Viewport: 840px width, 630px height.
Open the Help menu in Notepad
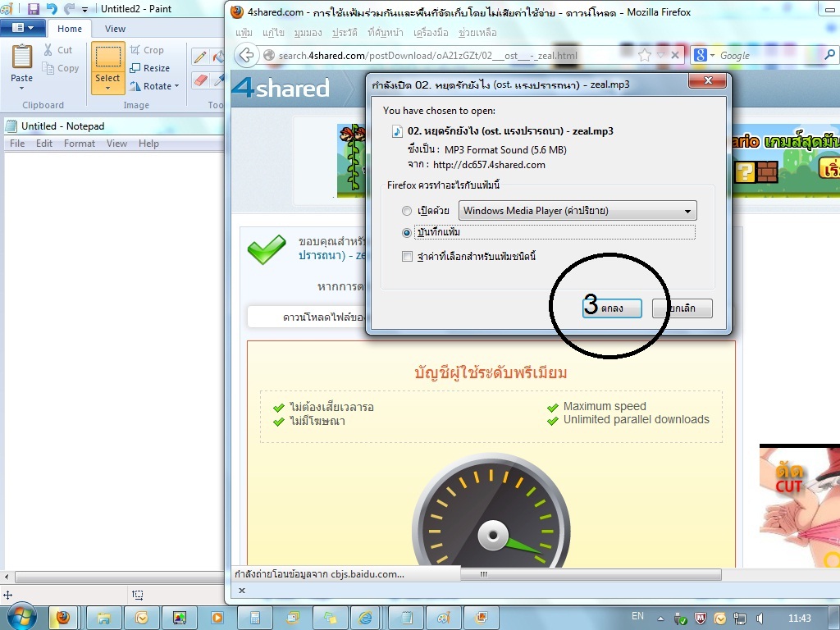point(148,144)
